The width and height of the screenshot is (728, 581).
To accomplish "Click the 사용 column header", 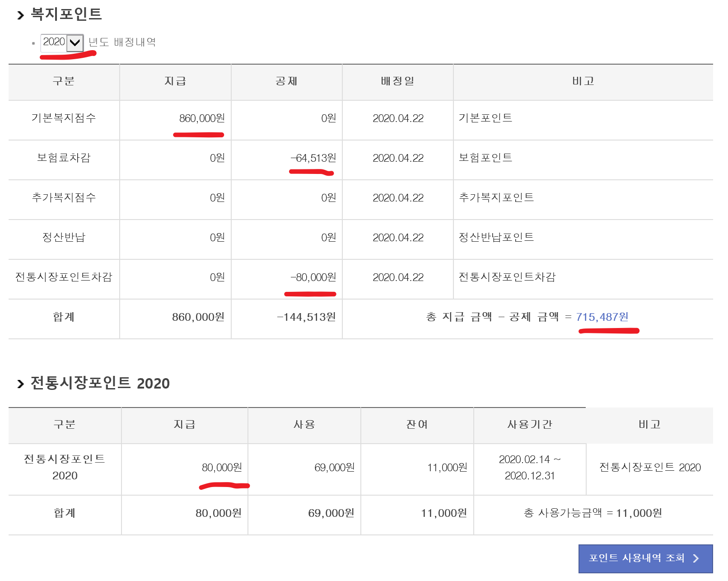I will [x=304, y=425].
